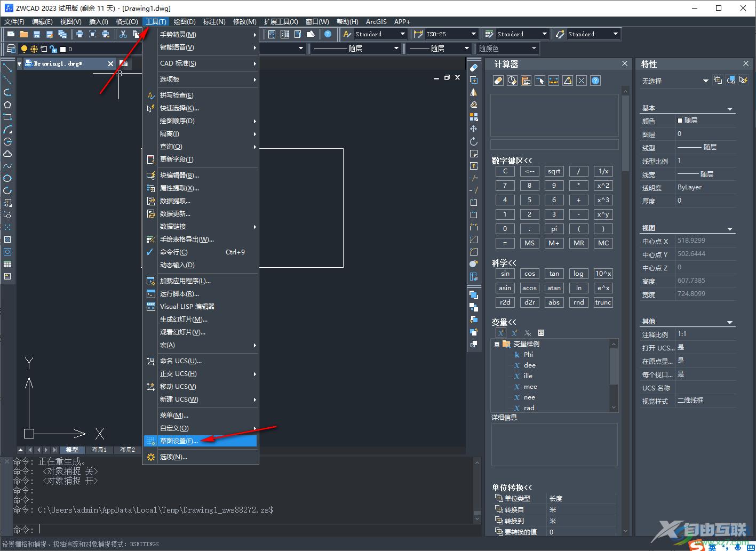The height and width of the screenshot is (551, 756).
Task: Click the equals = calculator button
Action: coord(505,243)
